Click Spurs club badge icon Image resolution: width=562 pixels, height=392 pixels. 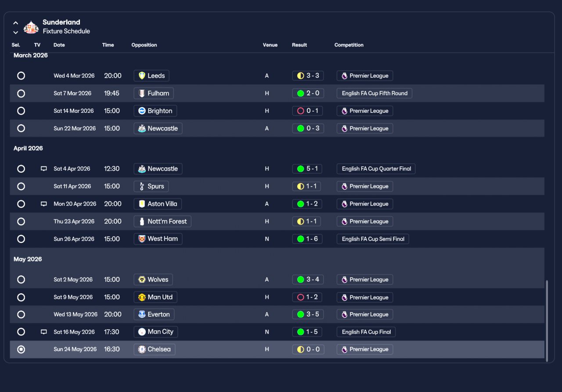[x=142, y=186]
